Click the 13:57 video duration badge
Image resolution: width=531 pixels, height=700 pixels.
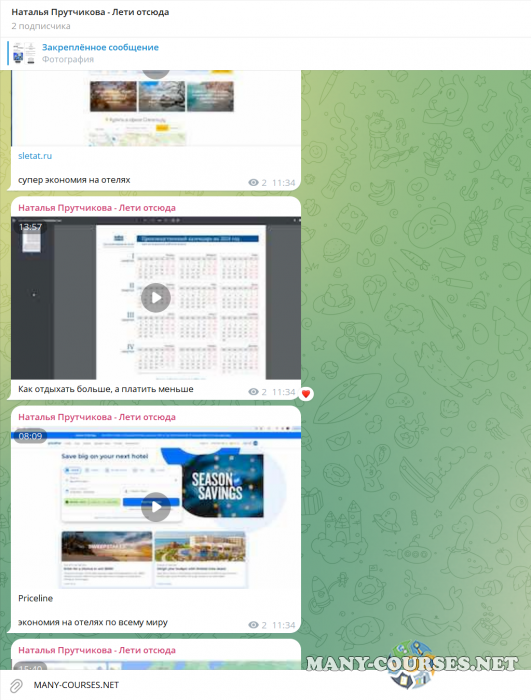(x=30, y=227)
